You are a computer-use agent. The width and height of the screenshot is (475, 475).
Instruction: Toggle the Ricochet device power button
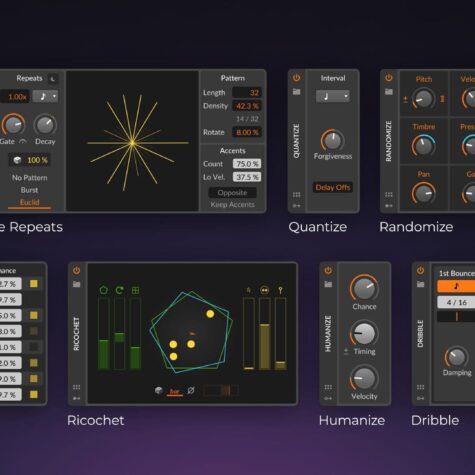coord(76,270)
